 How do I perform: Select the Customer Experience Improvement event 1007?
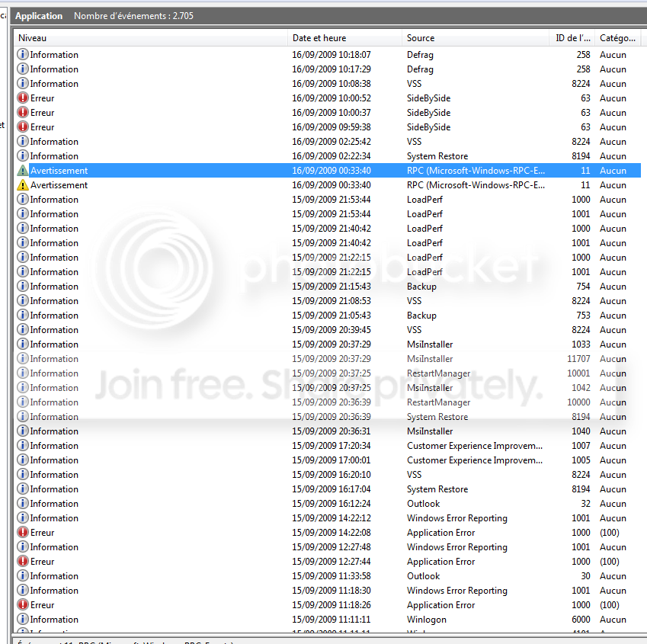[x=328, y=446]
